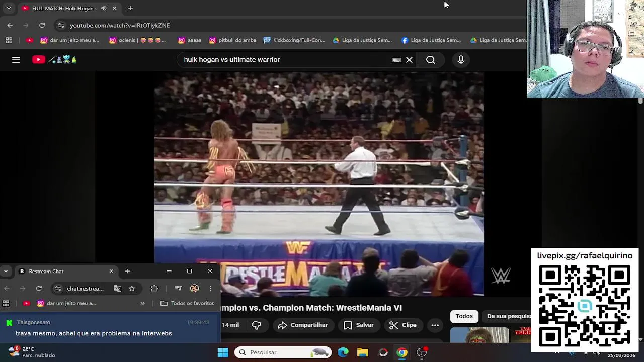
Task: Click the youtube.com address bar URL
Action: coord(120,25)
